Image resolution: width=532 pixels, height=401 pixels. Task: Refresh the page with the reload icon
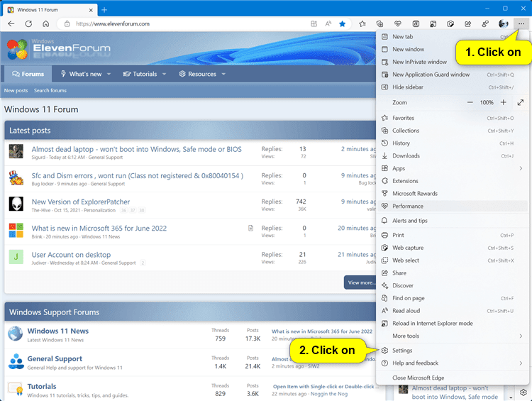pyautogui.click(x=28, y=23)
